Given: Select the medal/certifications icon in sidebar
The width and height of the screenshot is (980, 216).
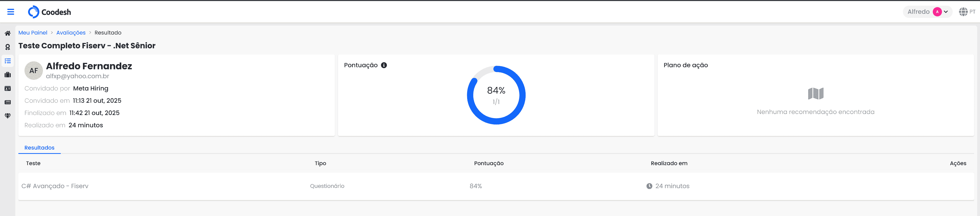Looking at the screenshot, I should (8, 47).
